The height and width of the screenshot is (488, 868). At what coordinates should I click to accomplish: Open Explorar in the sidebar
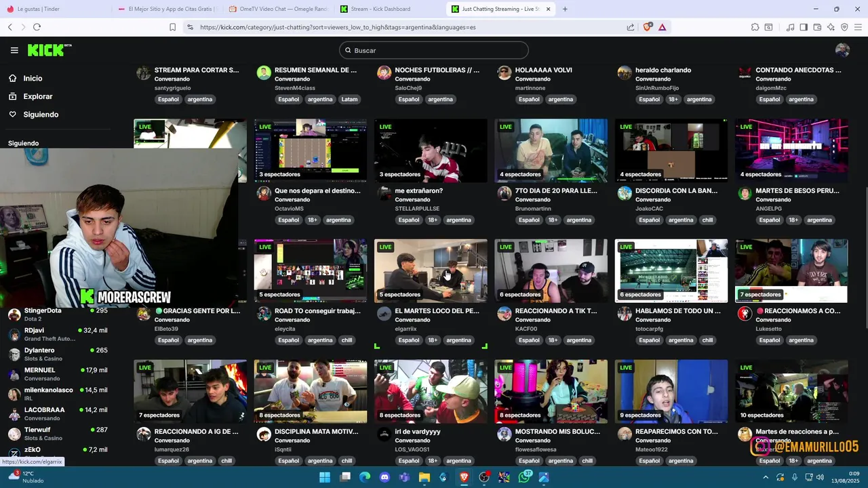37,96
